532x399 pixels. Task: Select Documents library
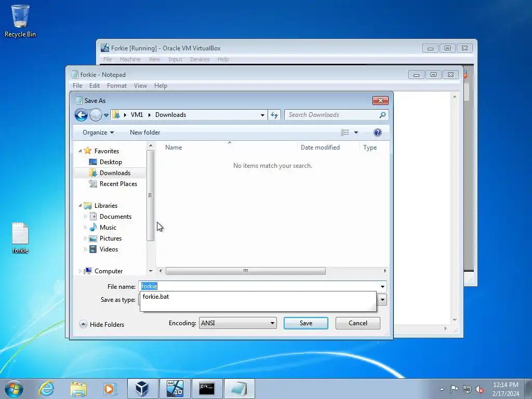click(115, 217)
